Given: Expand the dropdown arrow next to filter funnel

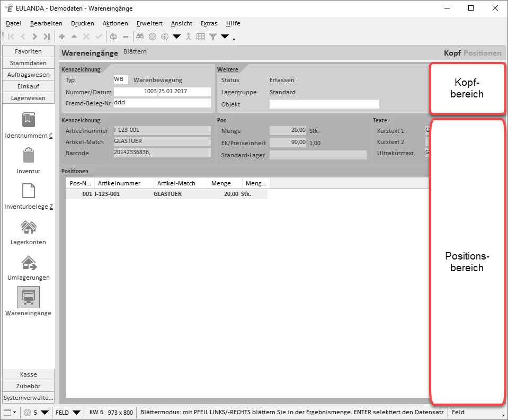Looking at the screenshot, I should coord(225,37).
